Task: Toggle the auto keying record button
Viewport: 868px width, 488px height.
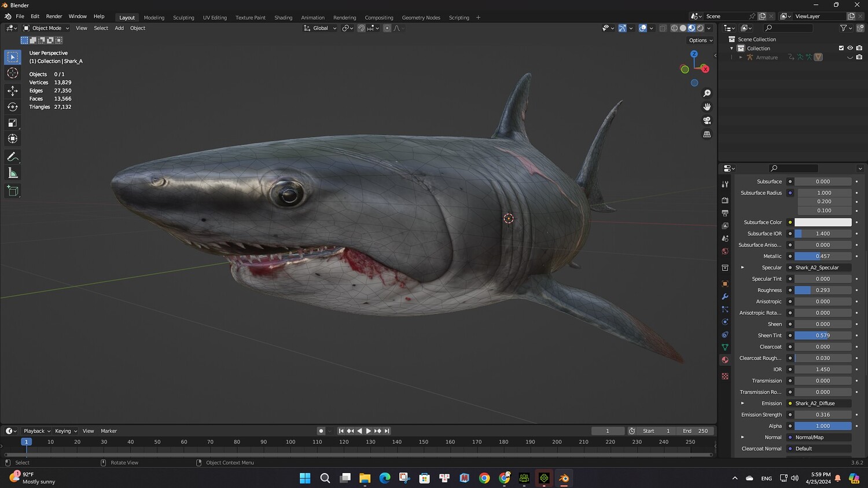Action: 321,431
